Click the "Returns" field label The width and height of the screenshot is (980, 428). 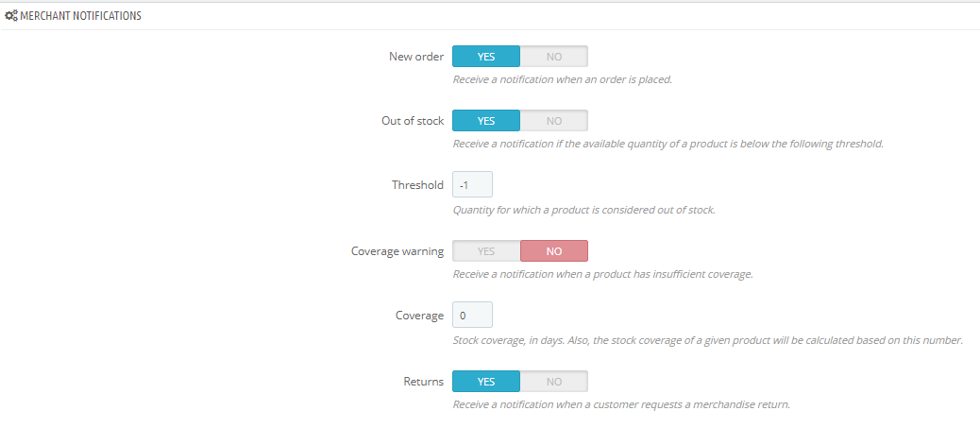pos(423,382)
